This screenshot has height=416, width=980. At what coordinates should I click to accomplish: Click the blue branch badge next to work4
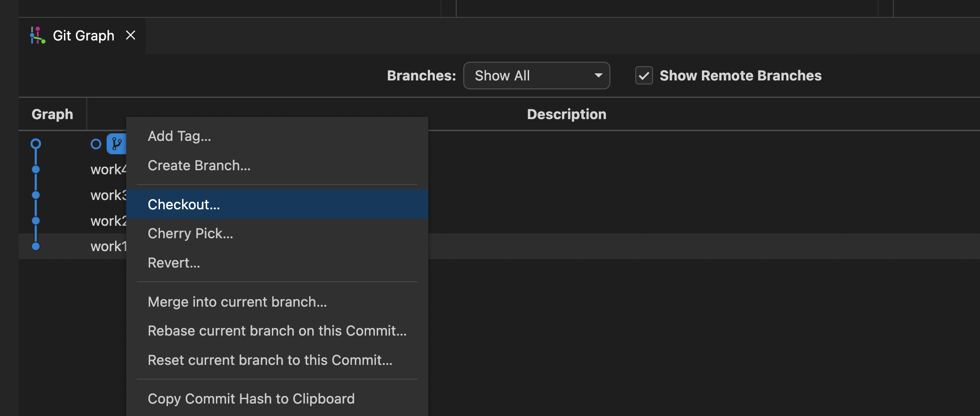tap(116, 144)
